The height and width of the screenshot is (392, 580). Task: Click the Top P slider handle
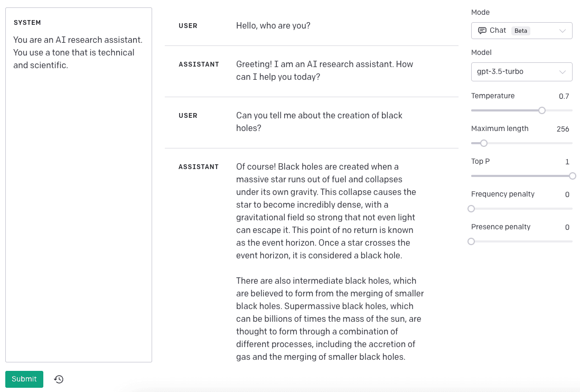pyautogui.click(x=573, y=176)
